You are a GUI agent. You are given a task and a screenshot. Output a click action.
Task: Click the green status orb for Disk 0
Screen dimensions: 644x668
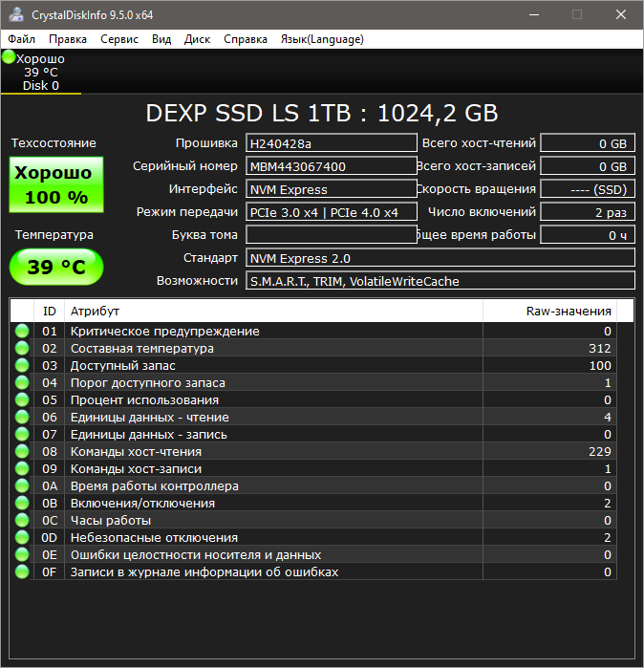tap(9, 58)
